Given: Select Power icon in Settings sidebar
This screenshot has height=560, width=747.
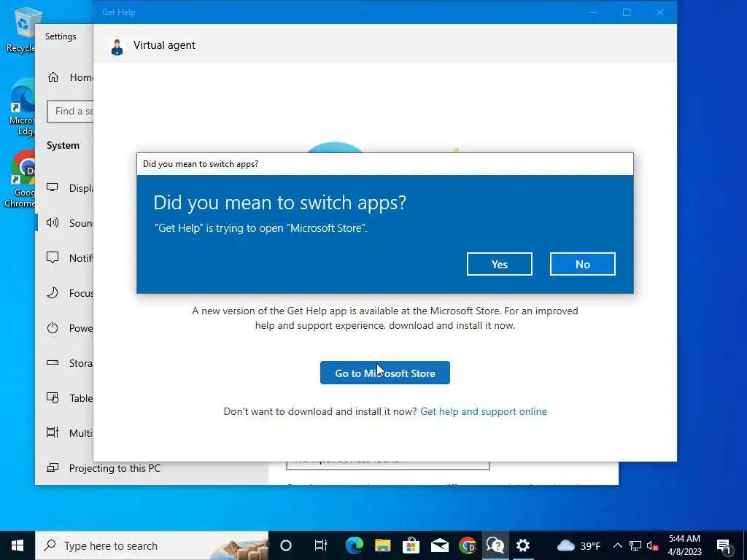Looking at the screenshot, I should (x=53, y=327).
